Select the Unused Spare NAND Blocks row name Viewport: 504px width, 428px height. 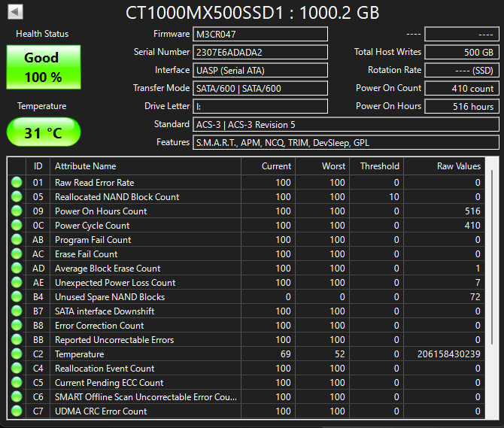(x=110, y=297)
